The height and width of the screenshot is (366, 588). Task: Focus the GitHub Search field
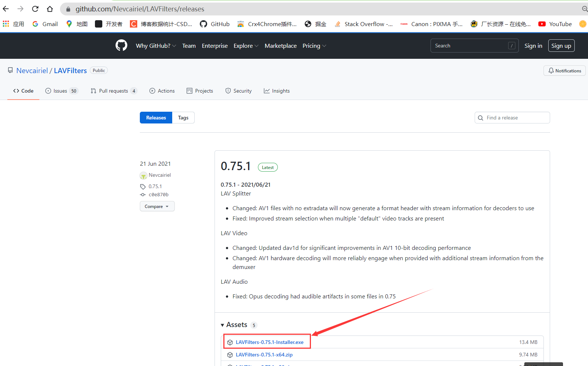coord(474,46)
